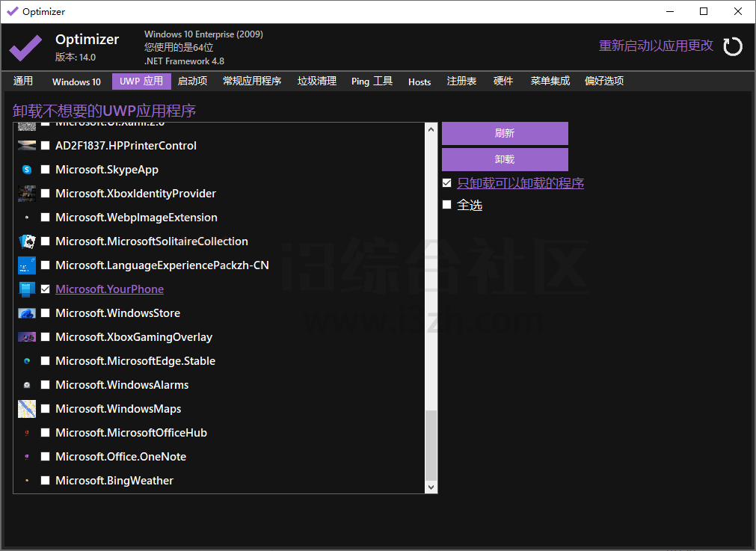
Task: Select the MicrosoftSolitaireCollection checkbox
Action: point(46,241)
